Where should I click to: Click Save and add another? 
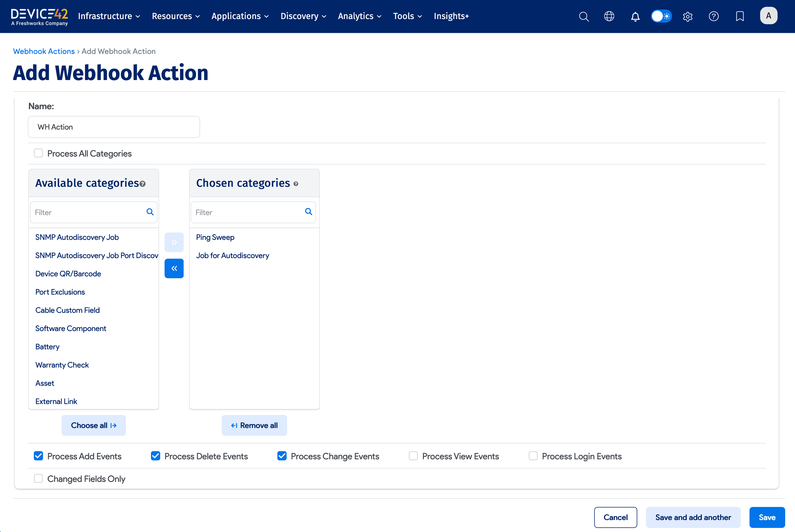pos(693,517)
